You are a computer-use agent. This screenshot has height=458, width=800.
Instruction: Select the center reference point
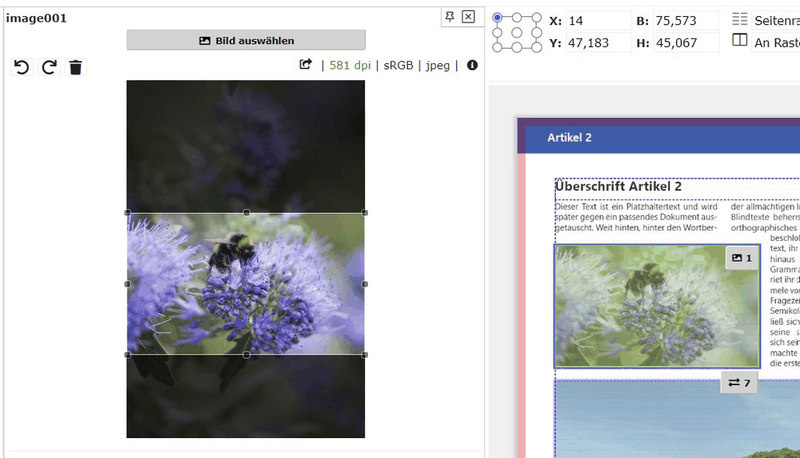(x=517, y=33)
